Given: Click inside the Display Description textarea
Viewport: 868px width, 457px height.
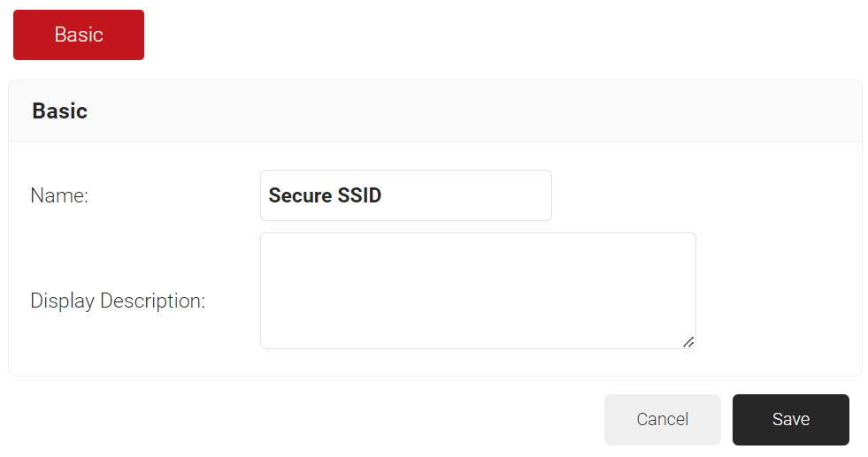Looking at the screenshot, I should click(x=478, y=290).
